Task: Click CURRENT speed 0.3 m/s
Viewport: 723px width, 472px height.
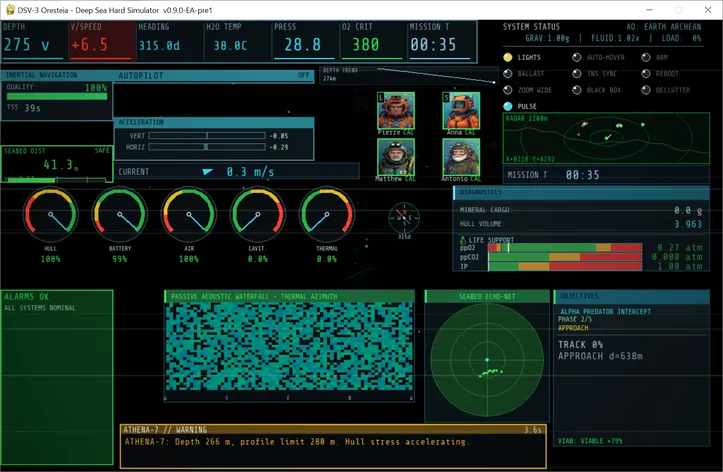Action: 250,171
